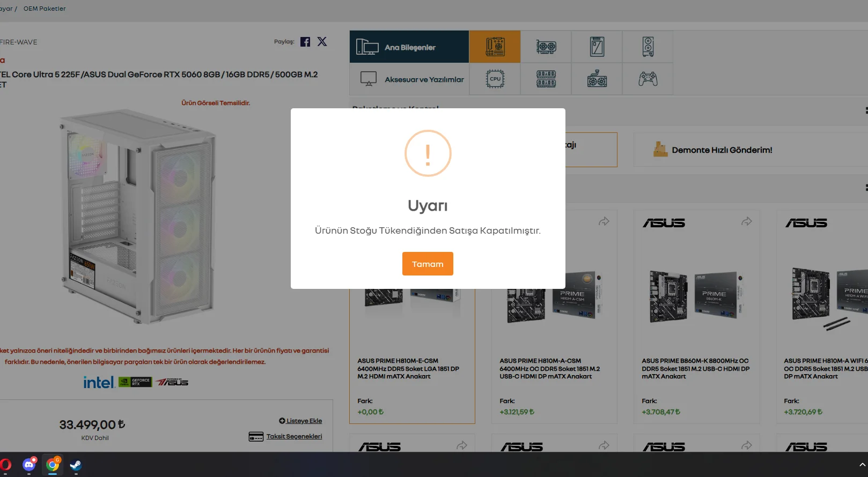Screen dimensions: 868x477
Task: Select the graphics card component icon
Action: 546,47
